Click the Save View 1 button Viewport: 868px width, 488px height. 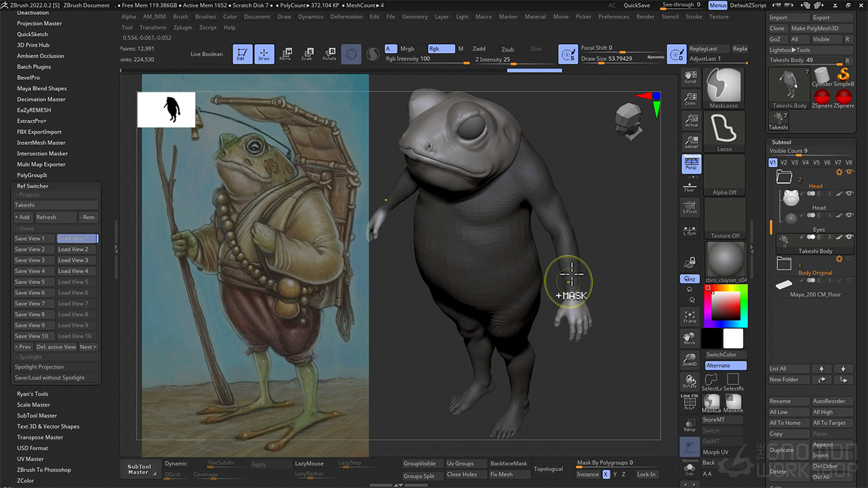click(33, 239)
